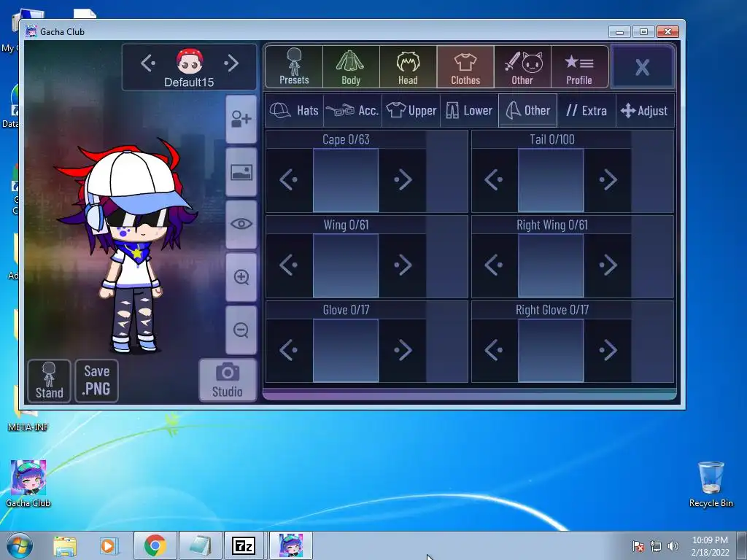Select the Gacha Club desktop shortcut
The image size is (747, 560).
point(28,483)
